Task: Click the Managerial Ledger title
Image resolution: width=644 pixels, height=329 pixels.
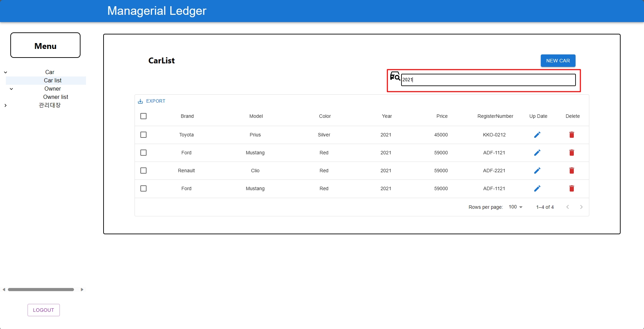Action: point(157,11)
